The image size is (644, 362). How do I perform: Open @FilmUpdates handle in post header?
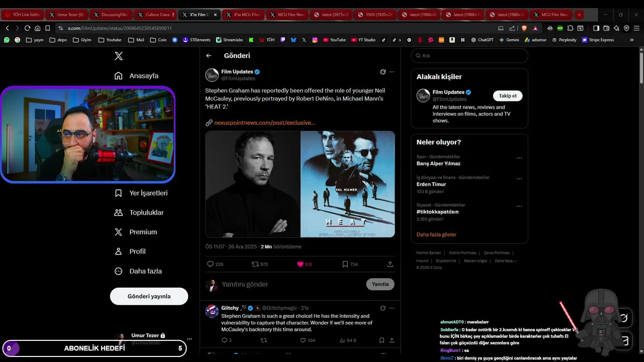pyautogui.click(x=238, y=78)
